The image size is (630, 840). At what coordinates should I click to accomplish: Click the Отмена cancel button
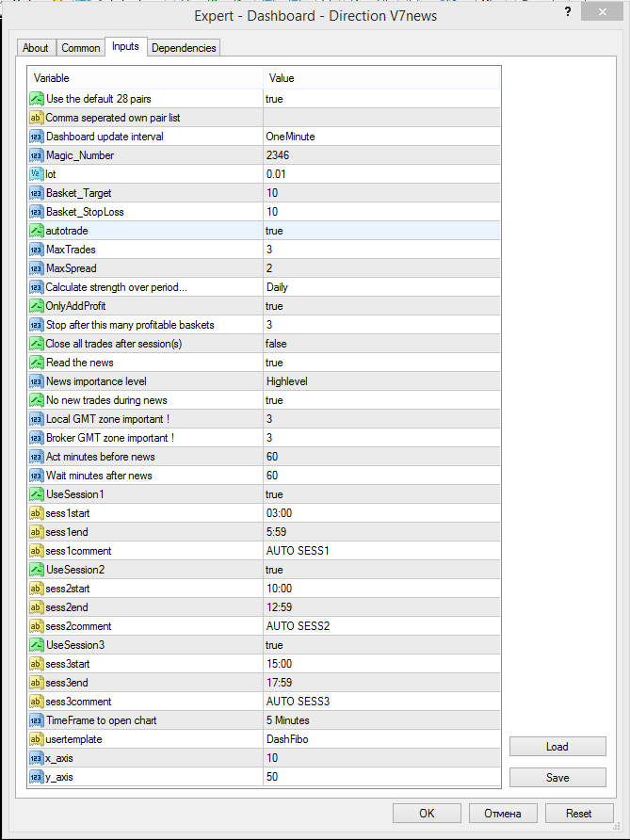coord(503,814)
